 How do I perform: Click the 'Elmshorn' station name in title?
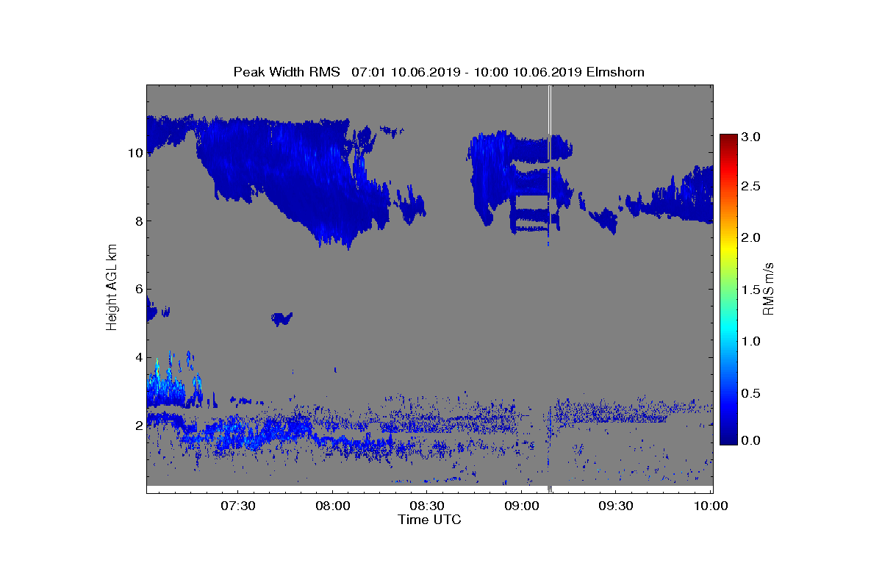[x=616, y=72]
